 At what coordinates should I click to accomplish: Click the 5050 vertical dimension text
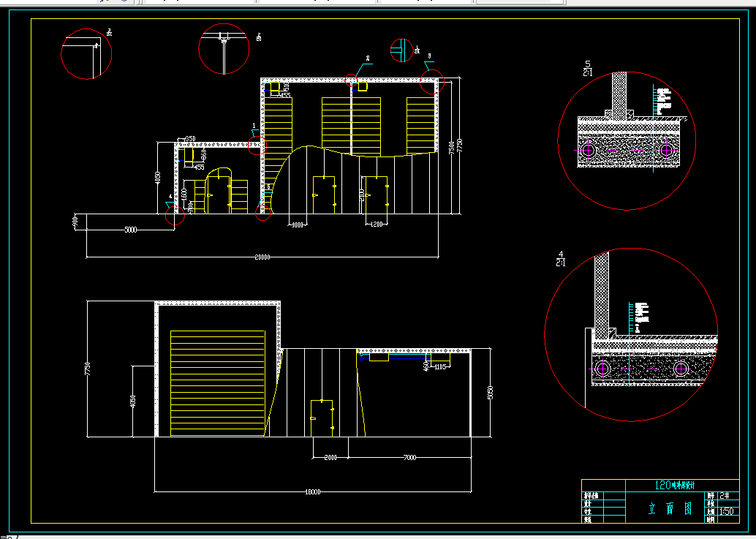click(491, 393)
